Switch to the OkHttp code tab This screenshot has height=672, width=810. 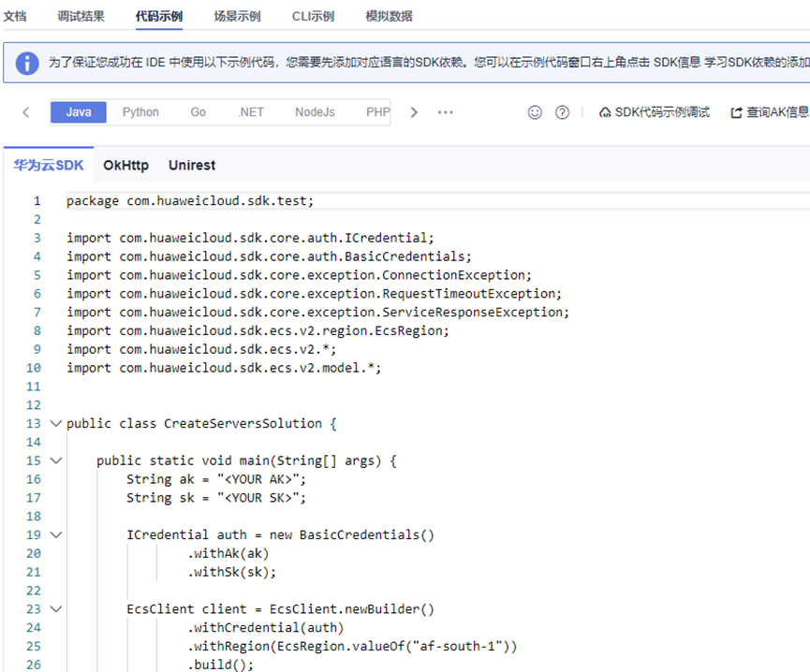126,165
